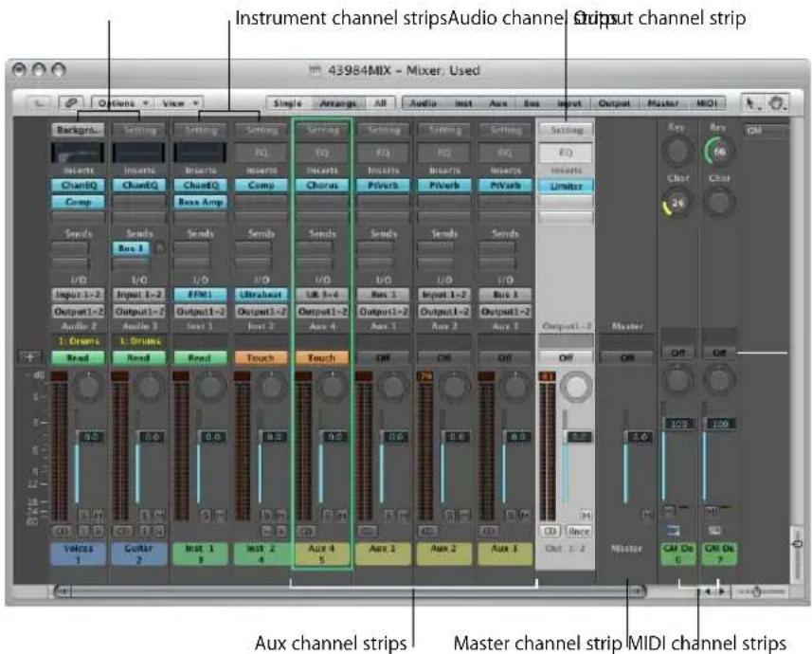Switch to All mixer view
This screenshot has height=654, width=812.
pos(381,103)
